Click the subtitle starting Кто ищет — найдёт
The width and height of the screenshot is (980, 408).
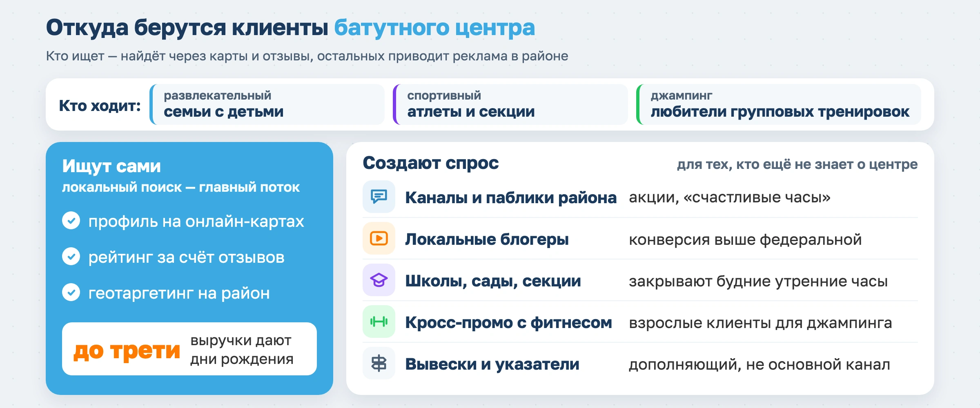pyautogui.click(x=307, y=56)
